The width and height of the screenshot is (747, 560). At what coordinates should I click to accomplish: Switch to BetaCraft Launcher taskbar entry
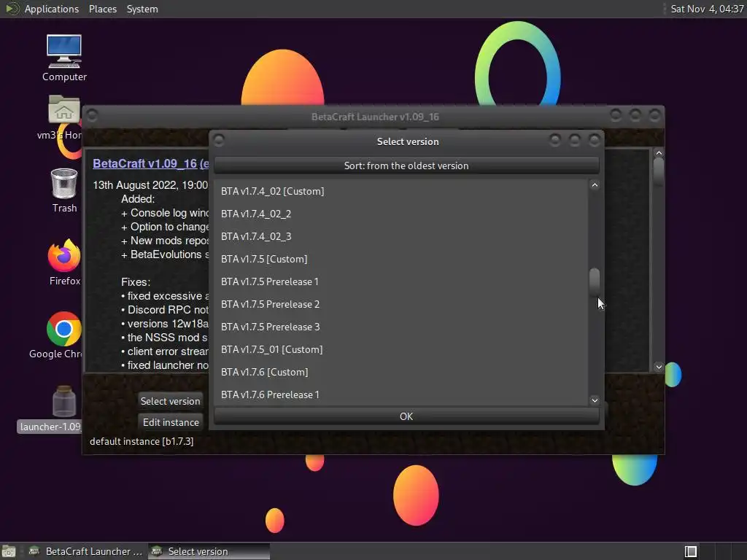(86, 551)
